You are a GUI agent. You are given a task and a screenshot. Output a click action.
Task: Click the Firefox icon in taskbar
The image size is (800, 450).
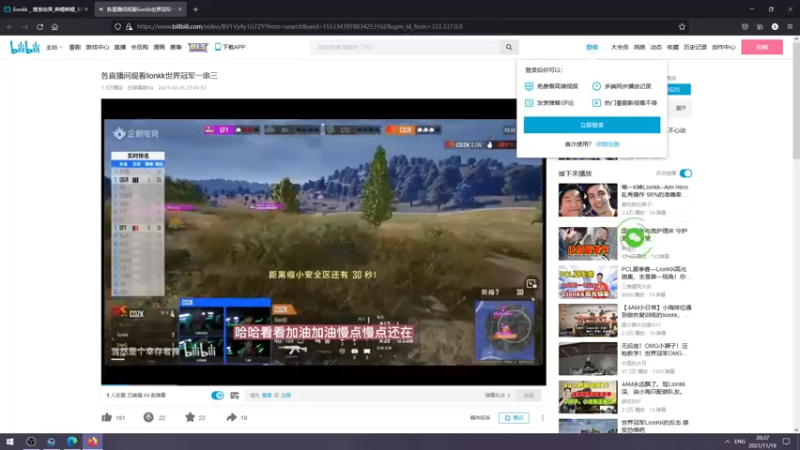pyautogui.click(x=92, y=441)
